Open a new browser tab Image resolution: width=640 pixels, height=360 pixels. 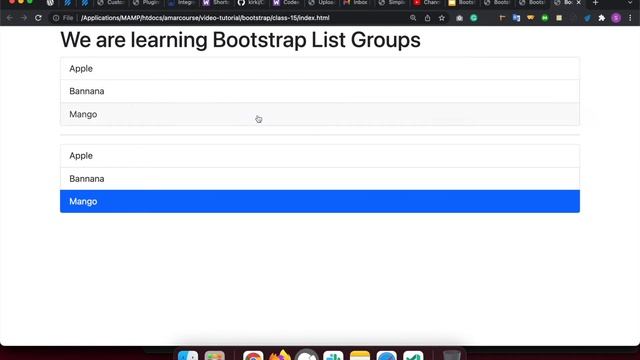click(x=596, y=3)
